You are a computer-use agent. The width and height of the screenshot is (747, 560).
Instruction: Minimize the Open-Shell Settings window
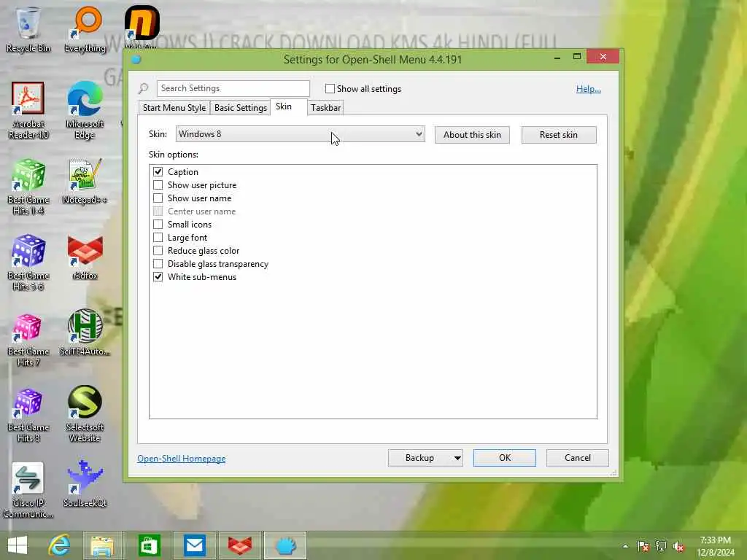coord(557,57)
